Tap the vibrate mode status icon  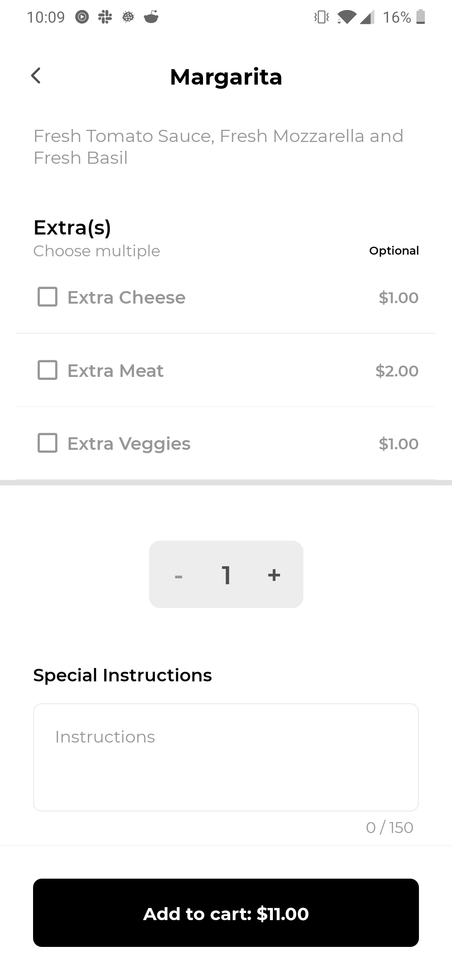click(x=321, y=17)
